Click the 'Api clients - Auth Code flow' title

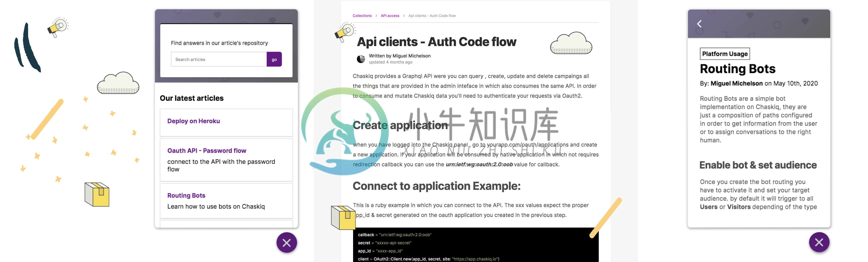click(436, 42)
